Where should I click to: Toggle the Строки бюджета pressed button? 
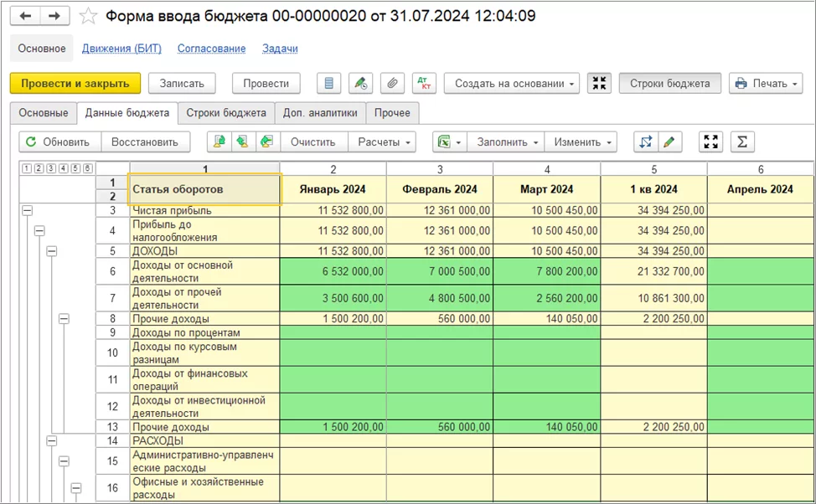(669, 84)
